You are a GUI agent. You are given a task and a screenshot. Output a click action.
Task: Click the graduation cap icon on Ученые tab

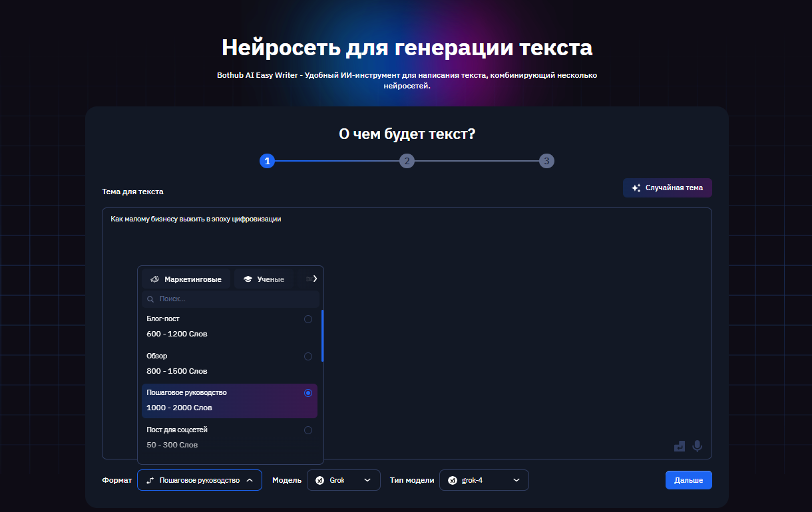247,279
